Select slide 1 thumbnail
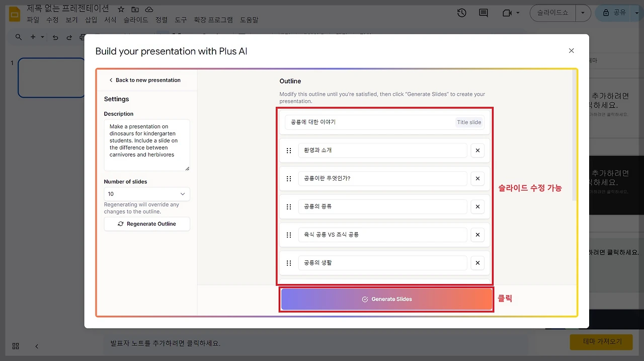Screen dimensions: 644x361 (x=51, y=78)
